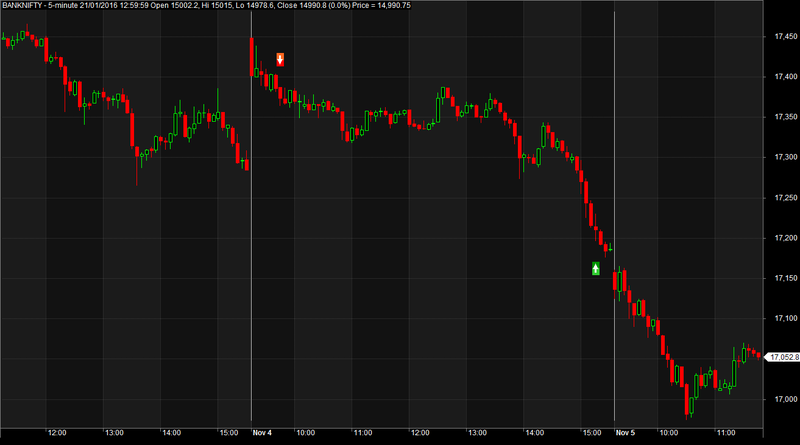
Task: Click the 12:00 label after Nov 4
Action: 420,433
